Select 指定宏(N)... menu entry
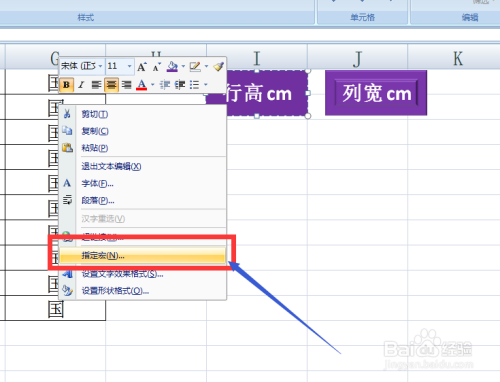 (x=143, y=256)
